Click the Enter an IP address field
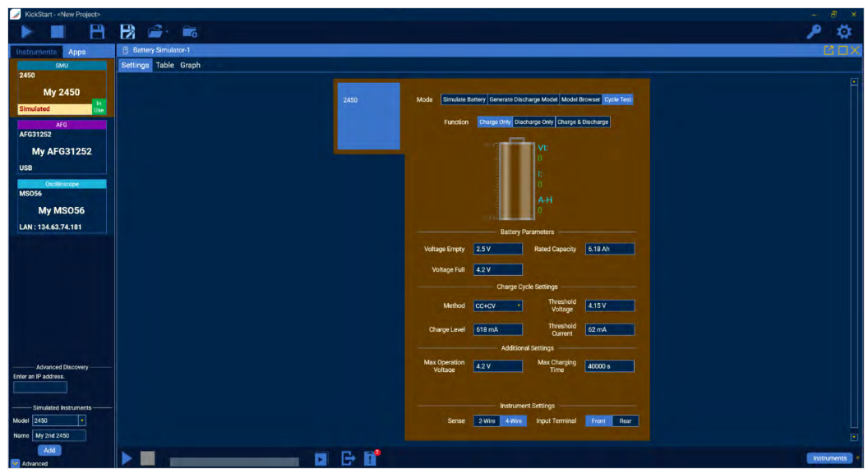This screenshot has width=868, height=473. (x=39, y=388)
